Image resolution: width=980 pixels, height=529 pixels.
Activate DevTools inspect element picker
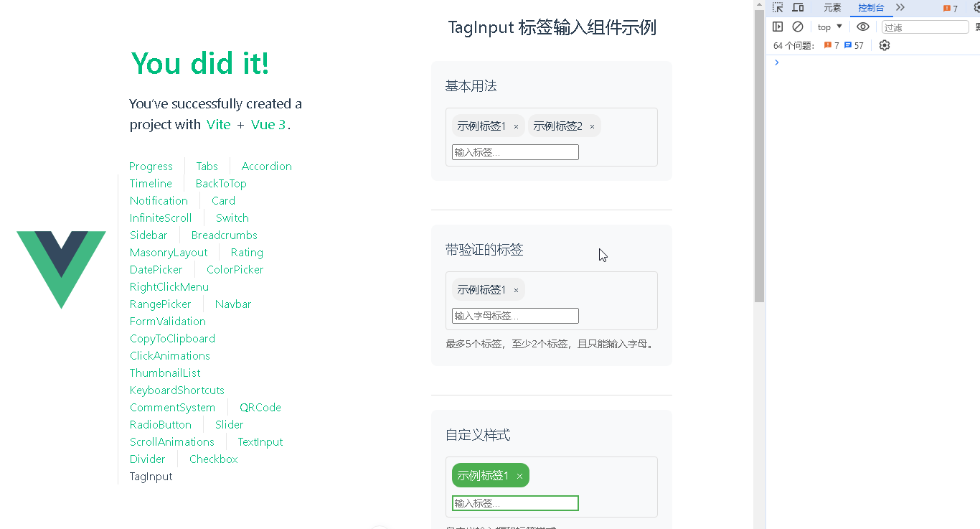[x=778, y=8]
